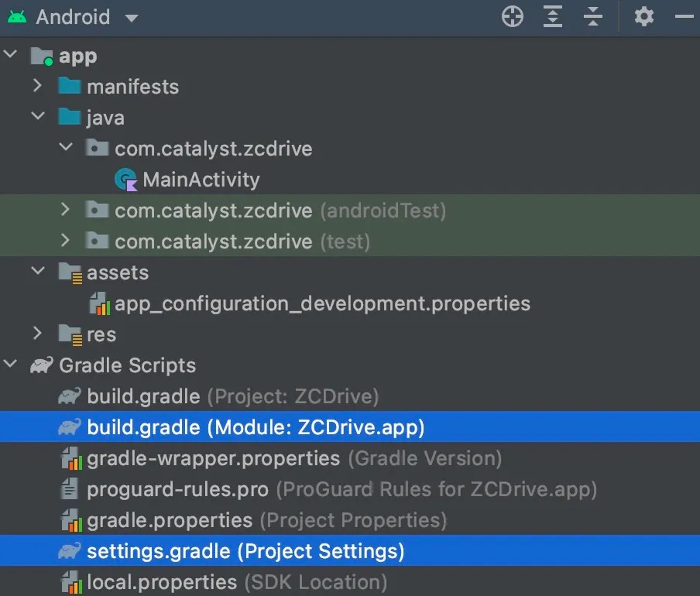Select the MainActivity file
This screenshot has width=700, height=596.
(201, 180)
